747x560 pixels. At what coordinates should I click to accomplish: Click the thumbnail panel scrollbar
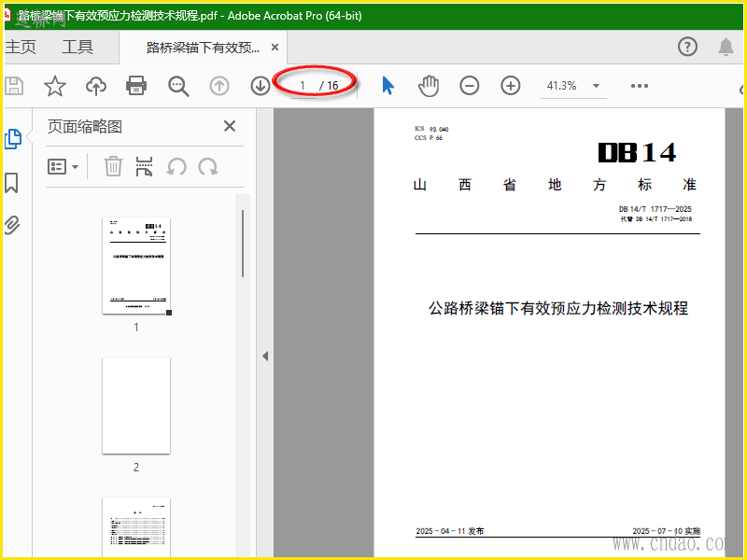tap(243, 244)
